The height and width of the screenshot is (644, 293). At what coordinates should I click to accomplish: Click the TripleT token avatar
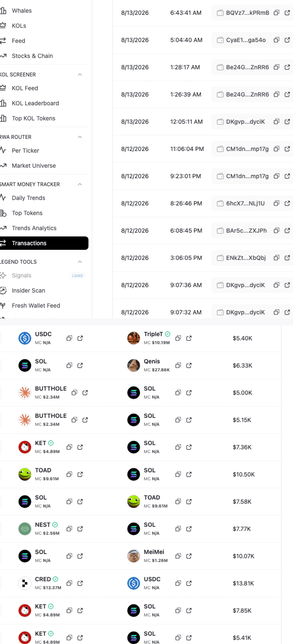coord(134,338)
